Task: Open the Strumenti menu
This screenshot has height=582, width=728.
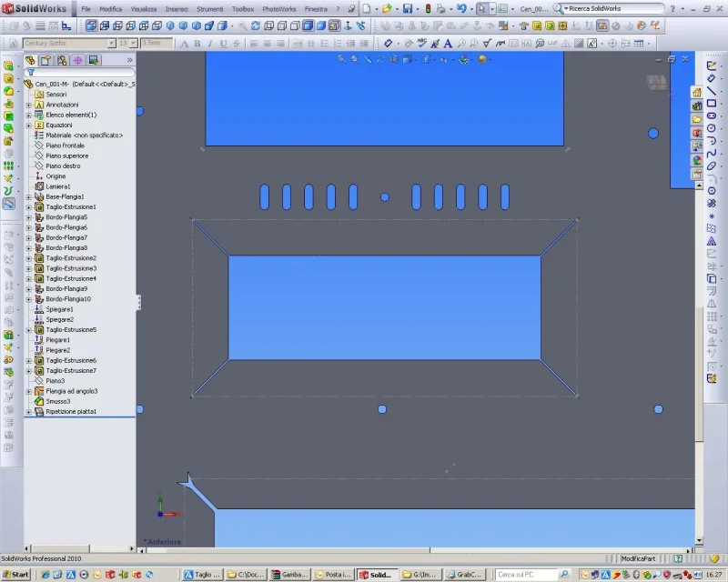Action: coord(209,8)
